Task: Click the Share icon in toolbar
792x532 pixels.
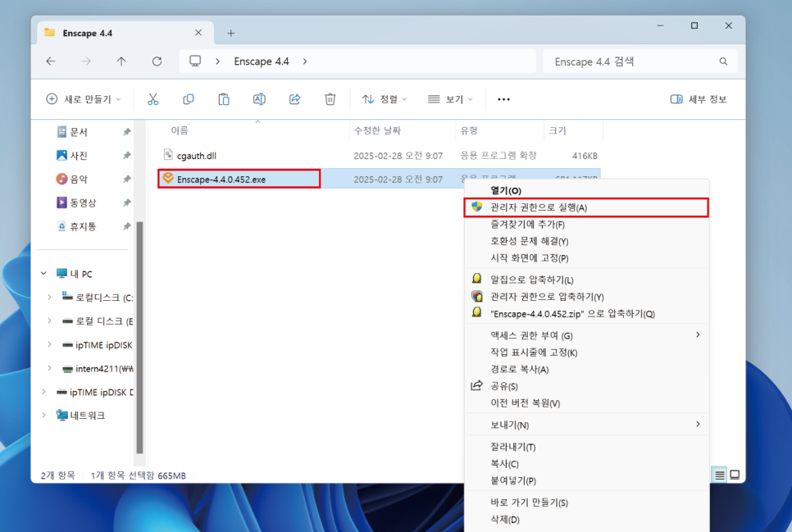Action: click(294, 99)
